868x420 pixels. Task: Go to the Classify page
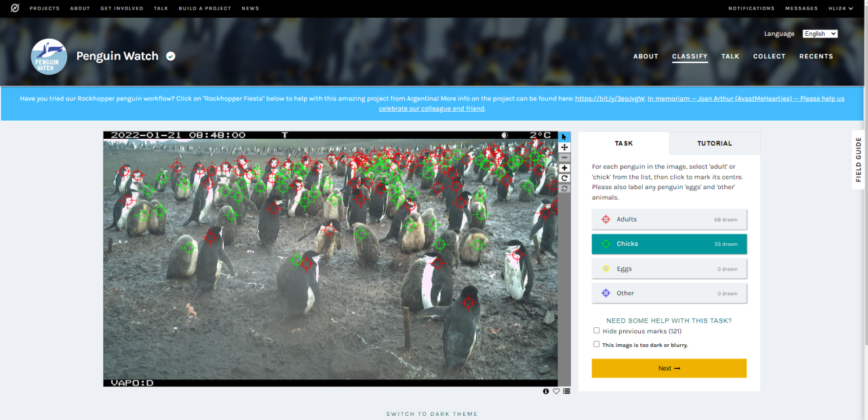point(690,56)
